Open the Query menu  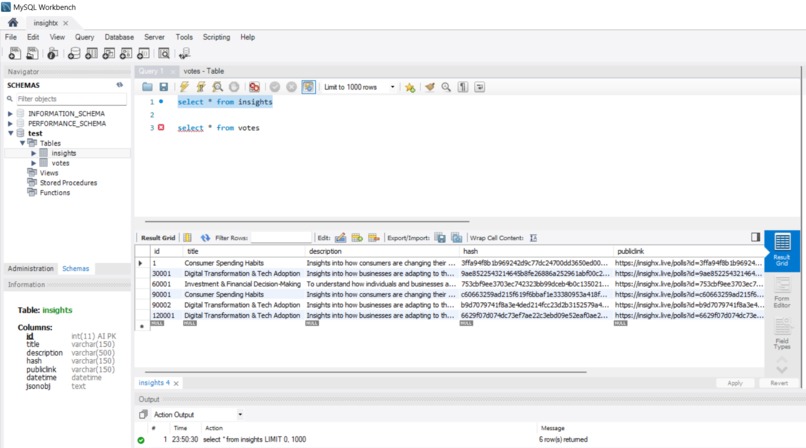coord(84,37)
